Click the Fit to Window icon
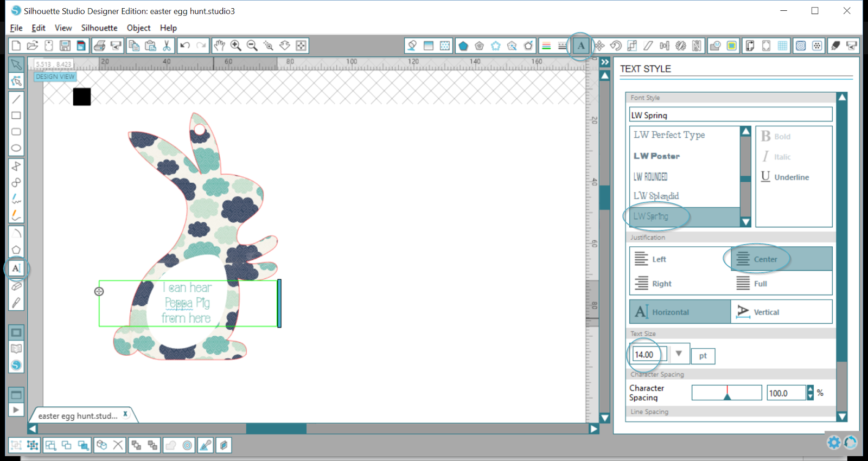 [301, 46]
